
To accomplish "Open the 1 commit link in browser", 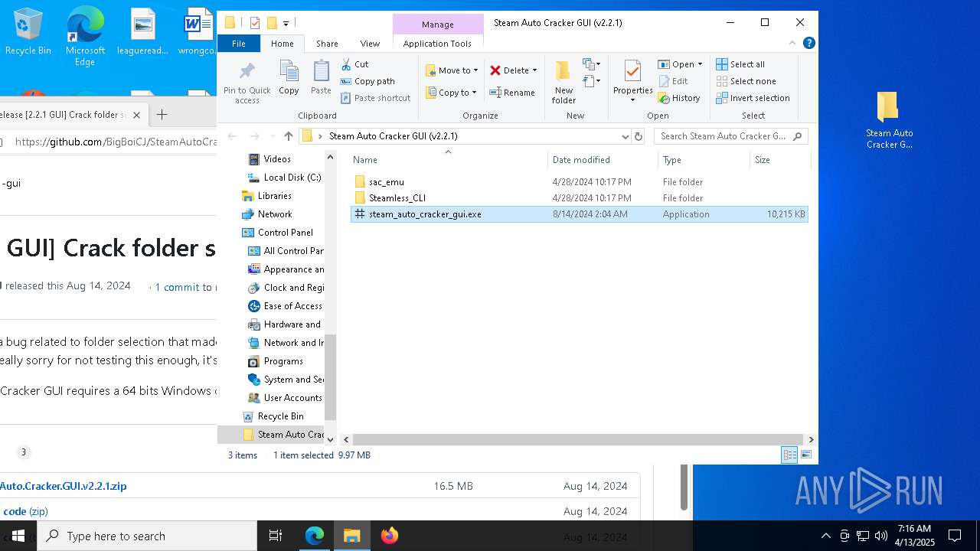I will [177, 287].
